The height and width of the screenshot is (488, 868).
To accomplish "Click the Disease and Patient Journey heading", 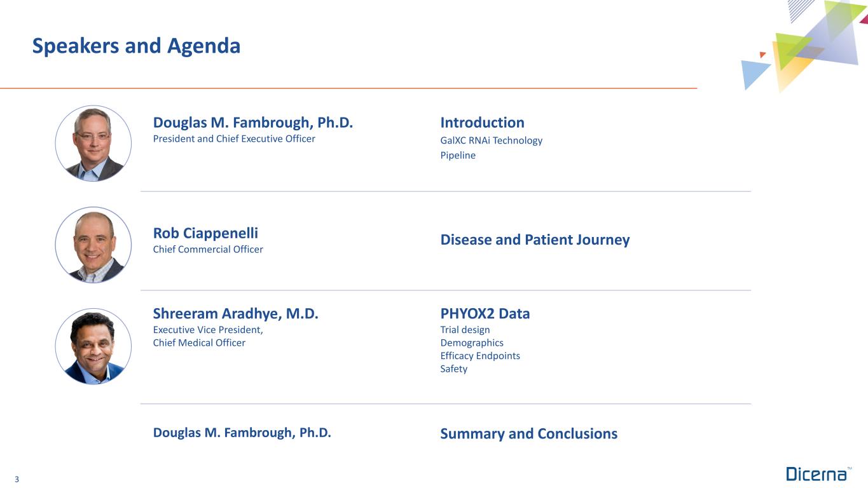I will click(x=535, y=240).
